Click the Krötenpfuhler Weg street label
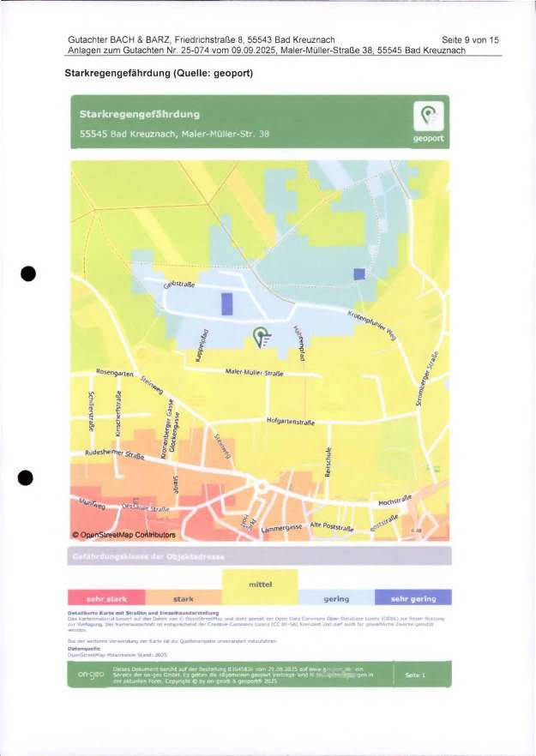 pos(372,326)
